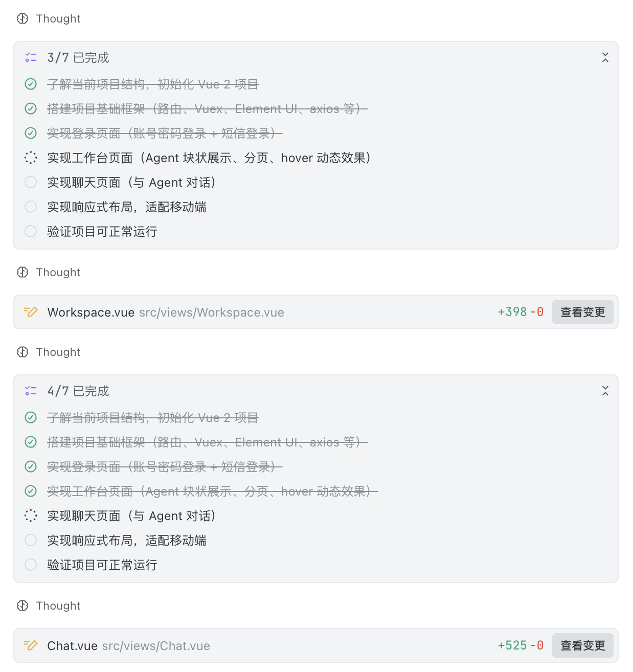
Task: Click the checklist icon next to 4/7 已完成
Action: tap(31, 391)
